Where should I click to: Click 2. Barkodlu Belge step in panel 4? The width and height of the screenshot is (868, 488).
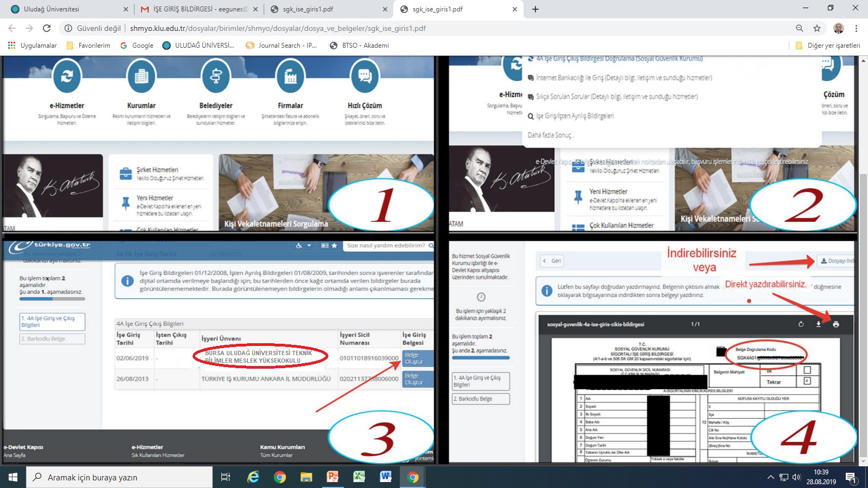(x=481, y=399)
